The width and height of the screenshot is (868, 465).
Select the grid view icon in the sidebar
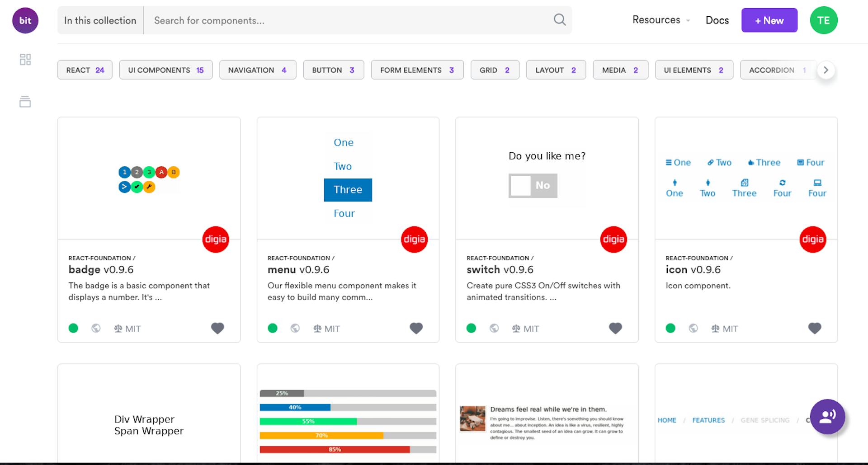pyautogui.click(x=25, y=59)
